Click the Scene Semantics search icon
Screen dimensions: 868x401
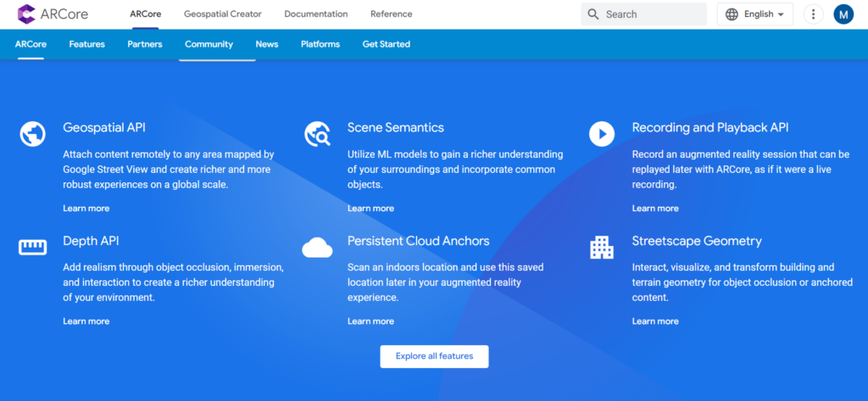(x=317, y=134)
